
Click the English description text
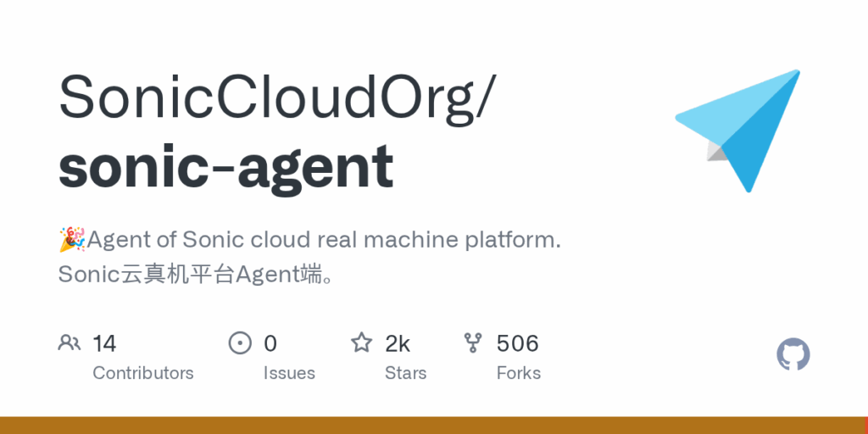click(x=325, y=240)
